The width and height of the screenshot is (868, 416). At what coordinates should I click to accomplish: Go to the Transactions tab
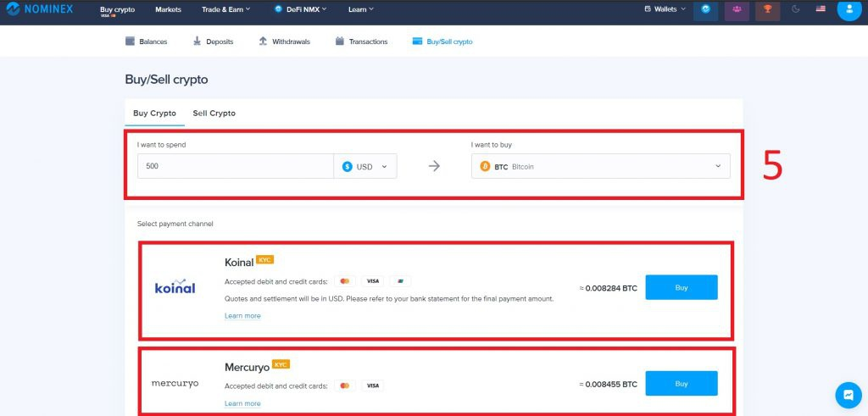[x=361, y=42]
